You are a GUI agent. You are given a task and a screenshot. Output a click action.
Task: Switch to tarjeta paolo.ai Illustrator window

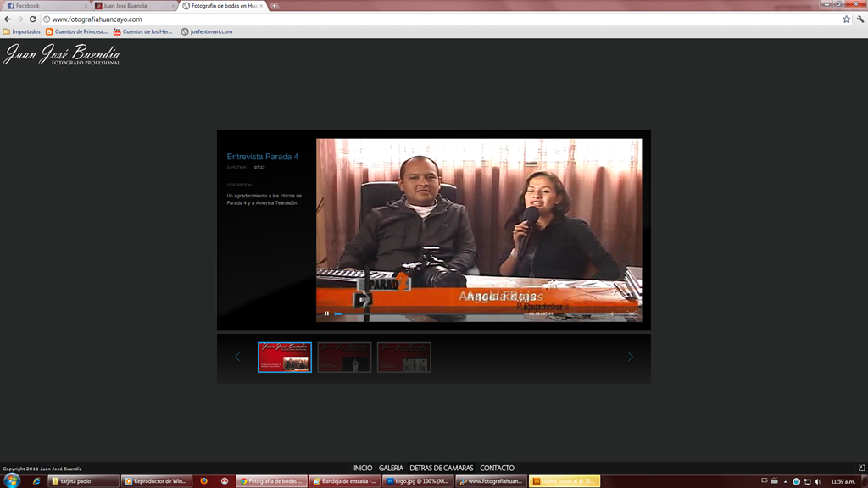click(564, 481)
